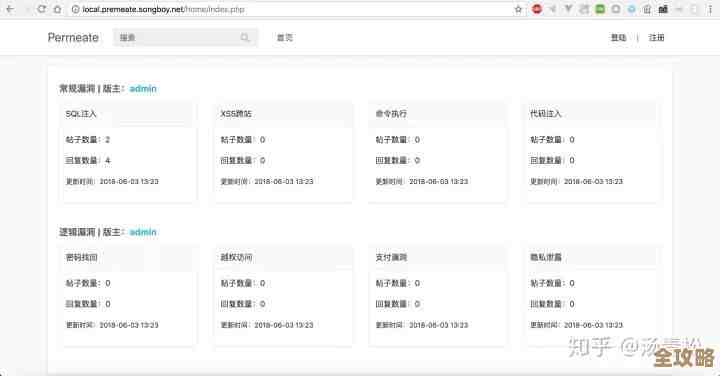This screenshot has height=376, width=720.
Task: Click 更新时间 row in 代码注入 card
Action: click(577, 181)
